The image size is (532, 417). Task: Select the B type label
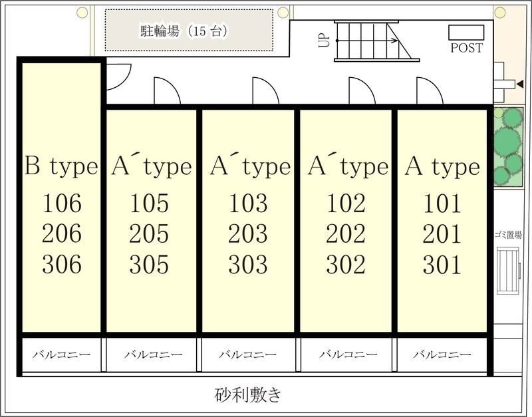click(x=61, y=167)
